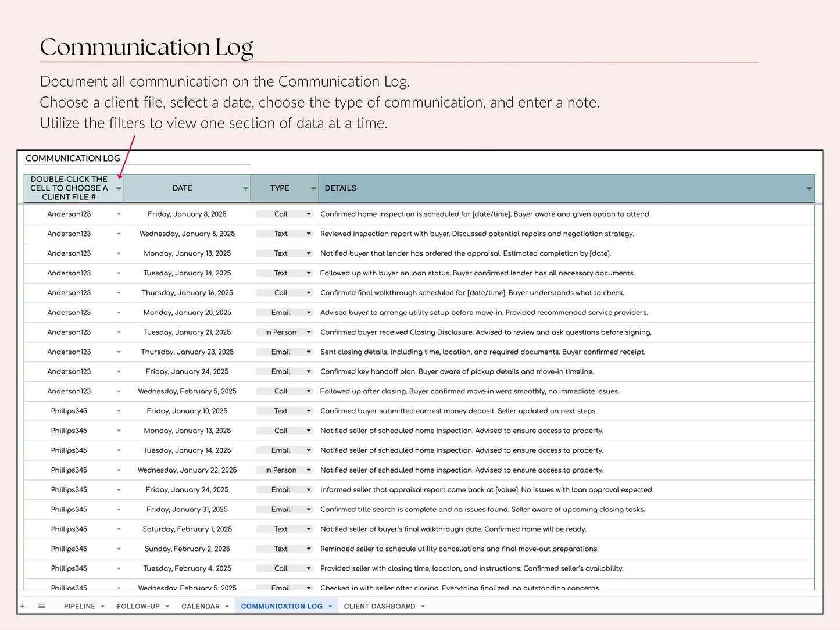The height and width of the screenshot is (630, 840).
Task: Select date cell Wednesday, January 8, 2025
Action: pyautogui.click(x=187, y=234)
